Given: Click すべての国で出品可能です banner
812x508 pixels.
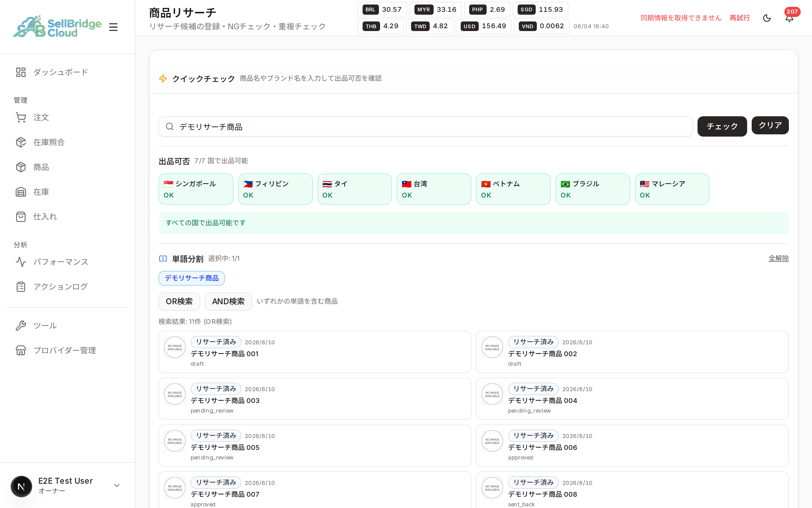Looking at the screenshot, I should tap(473, 223).
